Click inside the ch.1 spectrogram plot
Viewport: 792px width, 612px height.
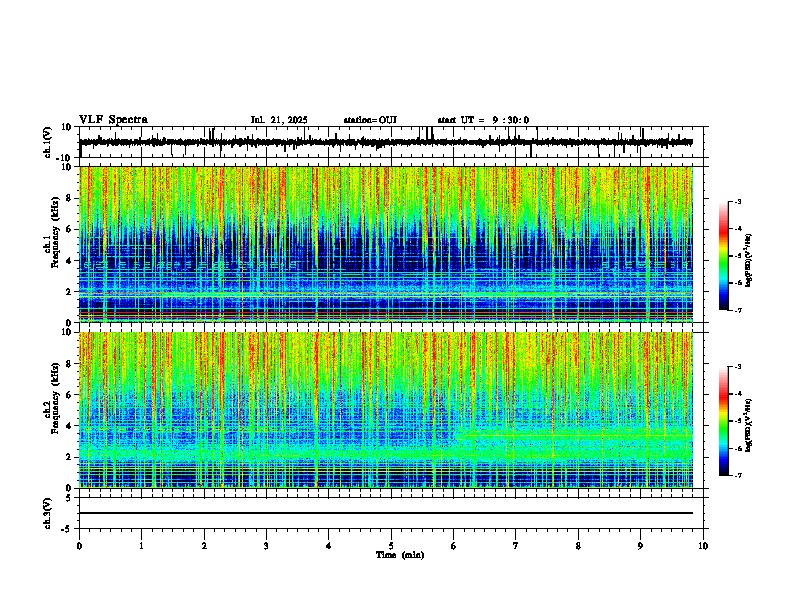pyautogui.click(x=386, y=244)
